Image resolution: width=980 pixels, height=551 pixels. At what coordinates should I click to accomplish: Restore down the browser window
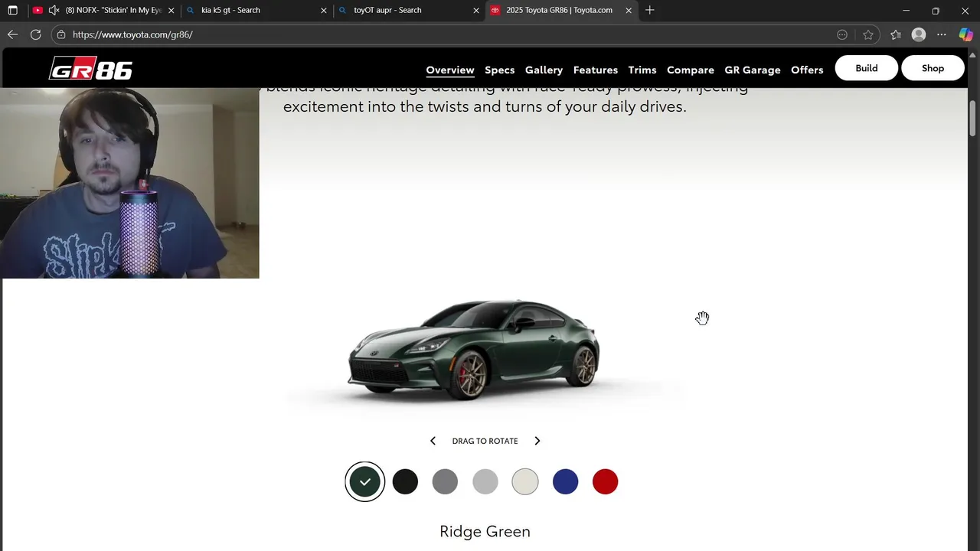click(x=936, y=10)
